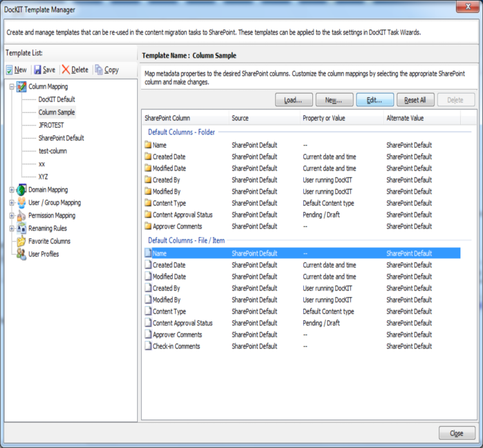Click the Property or Value column header
The height and width of the screenshot is (448, 483).
[x=341, y=118]
